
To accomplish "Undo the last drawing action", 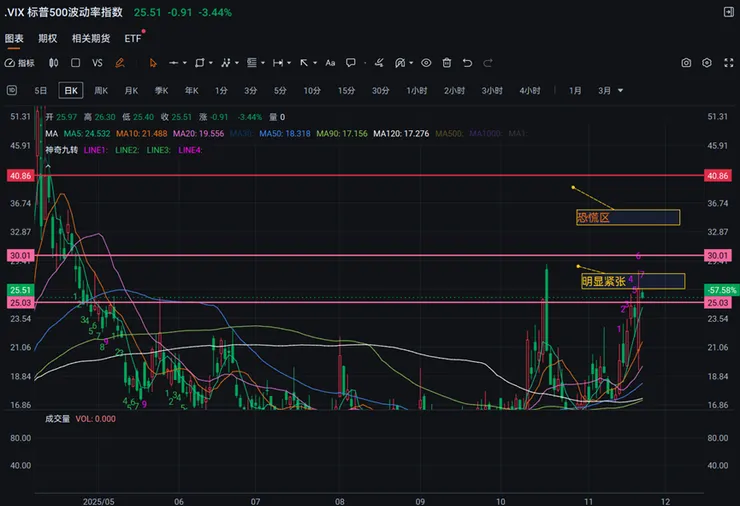I will [x=467, y=63].
